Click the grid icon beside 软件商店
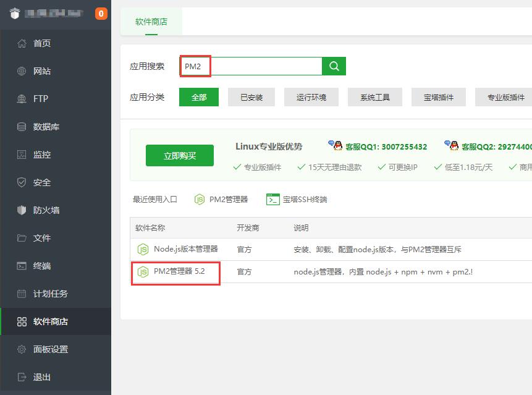Image resolution: width=532 pixels, height=395 pixels. [22, 321]
